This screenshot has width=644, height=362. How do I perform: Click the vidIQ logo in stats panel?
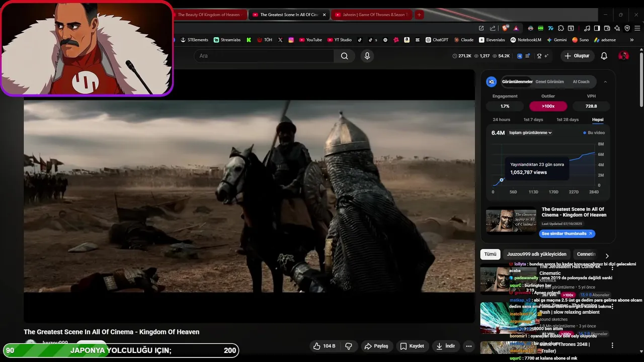[x=492, y=81]
